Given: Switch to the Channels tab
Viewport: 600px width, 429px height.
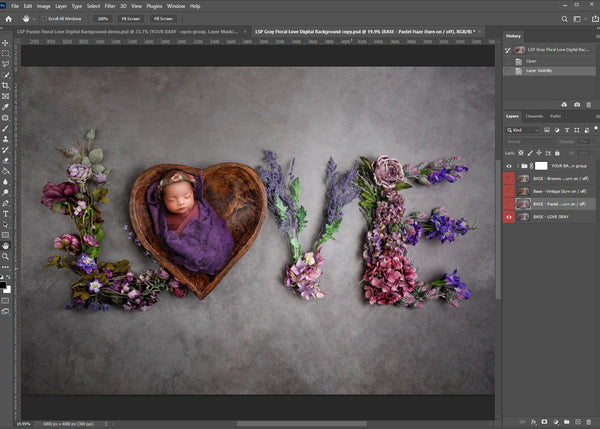Looking at the screenshot, I should click(534, 116).
